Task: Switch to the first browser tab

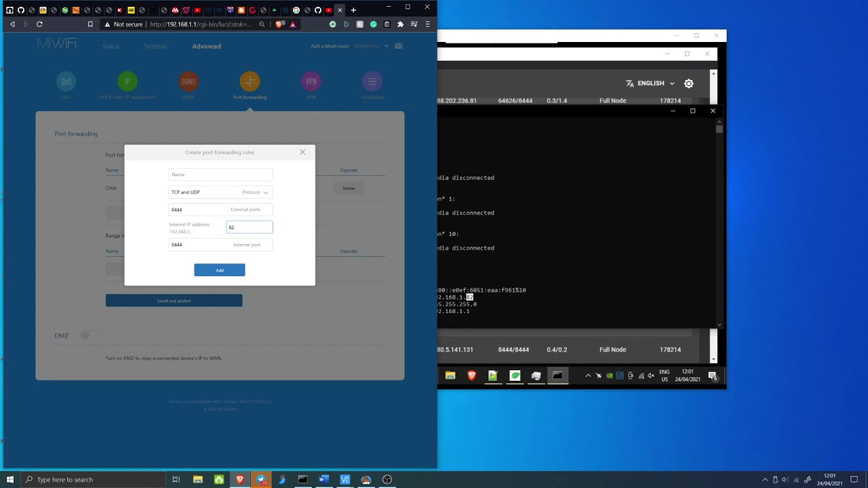Action: (9, 10)
